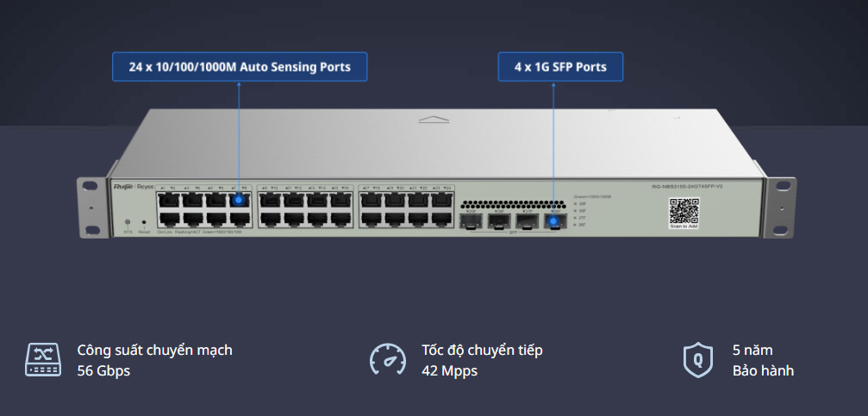Click the left rack-mount bracket
Screen dimensions: 868x416
89,208
